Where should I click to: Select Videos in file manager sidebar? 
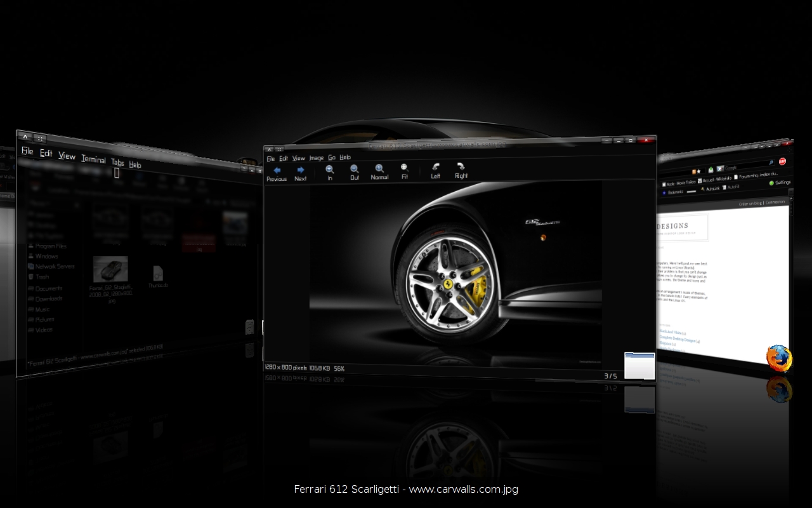point(39,330)
